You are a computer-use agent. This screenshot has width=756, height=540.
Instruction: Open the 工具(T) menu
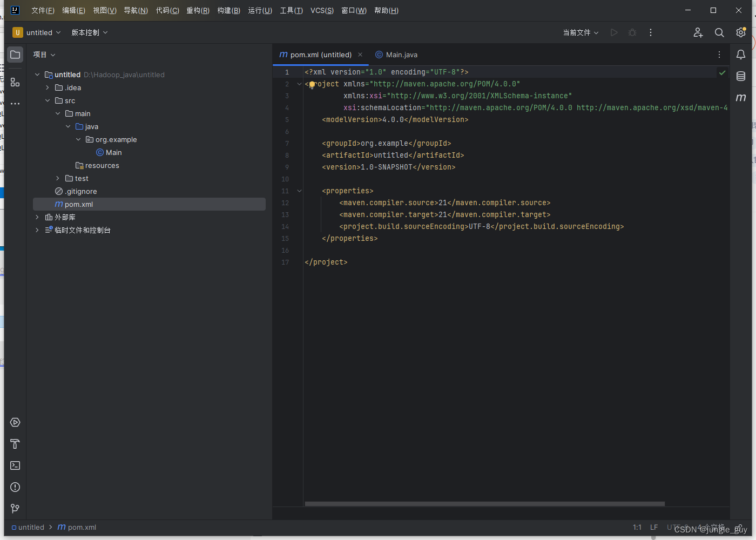coord(291,10)
